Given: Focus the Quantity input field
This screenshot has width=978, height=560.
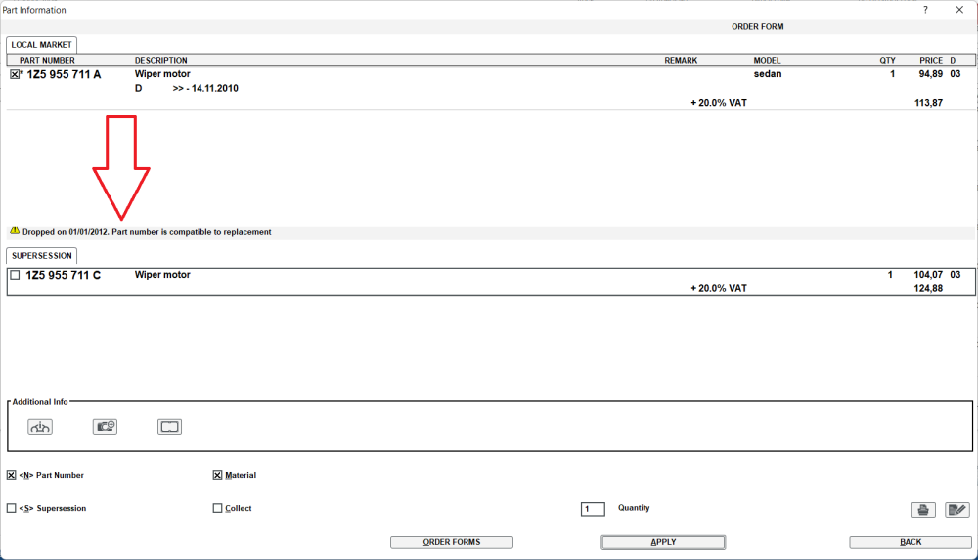Looking at the screenshot, I should pyautogui.click(x=593, y=509).
